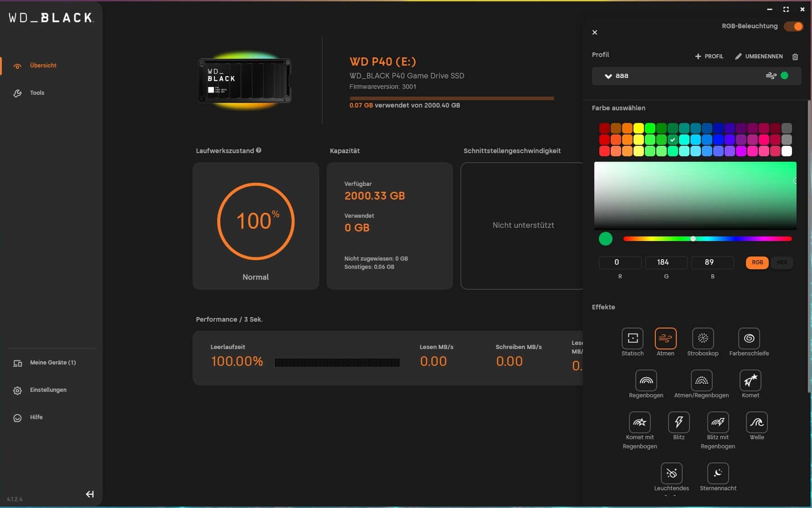Expand the aaa profile dropdown
This screenshot has width=812, height=508.
[x=608, y=76]
